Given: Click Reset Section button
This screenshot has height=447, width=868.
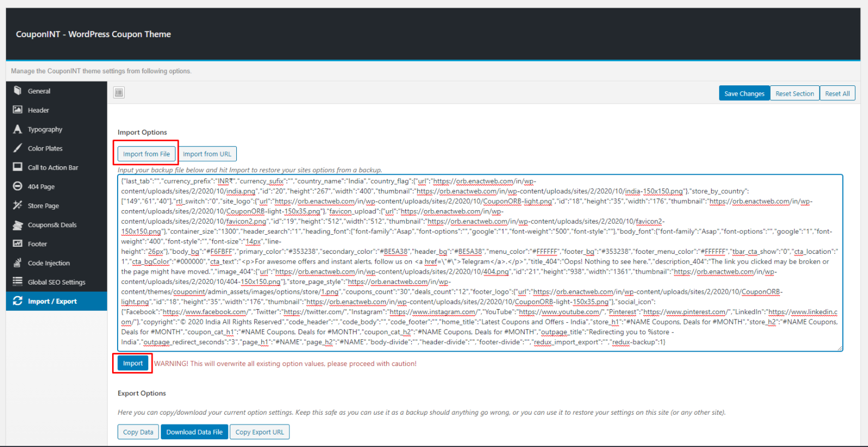Looking at the screenshot, I should (x=795, y=94).
